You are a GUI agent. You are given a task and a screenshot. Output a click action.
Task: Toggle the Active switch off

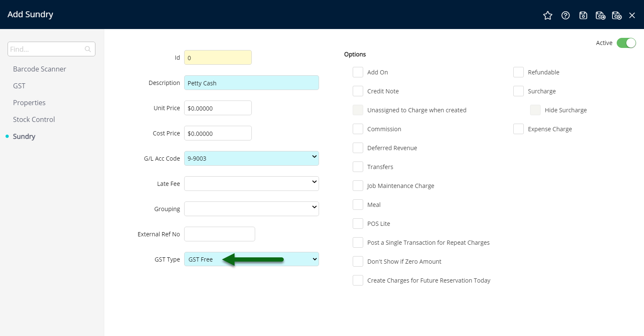[626, 42]
